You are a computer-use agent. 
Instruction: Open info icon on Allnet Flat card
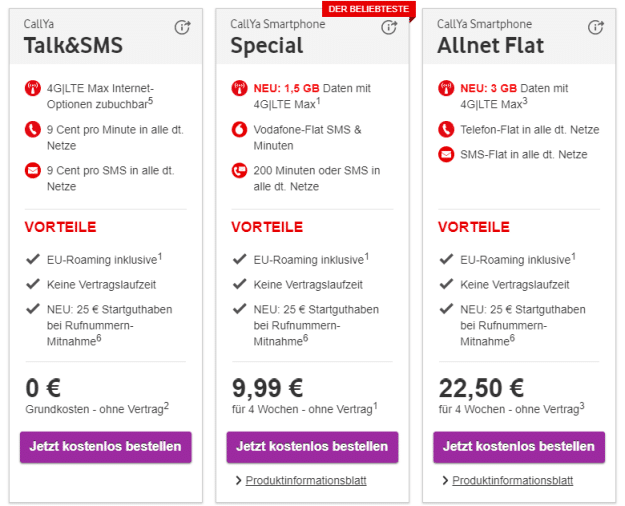tap(596, 27)
